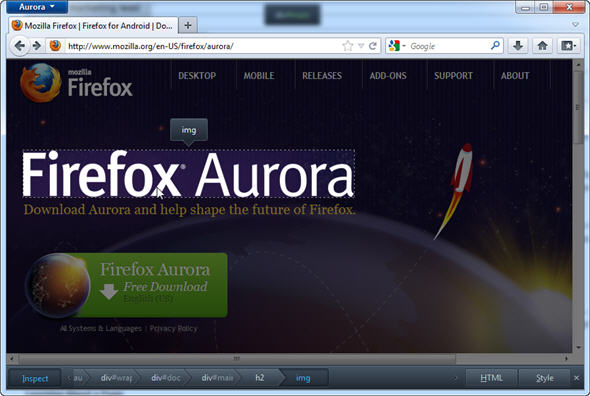Click the horizontal scrollbar at page bottom
The image size is (590, 396).
click(237, 358)
